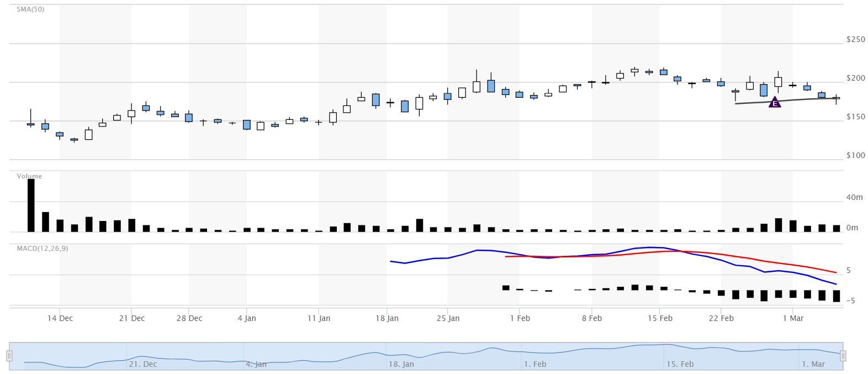This screenshot has height=374, width=868.
Task: Click the 18 Jan date axis label
Action: (387, 318)
